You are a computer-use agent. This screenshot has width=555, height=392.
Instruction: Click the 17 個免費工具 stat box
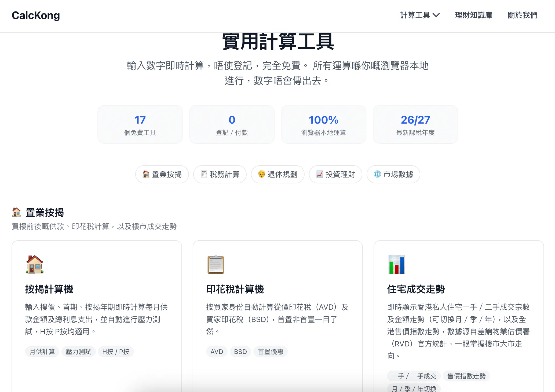[140, 124]
